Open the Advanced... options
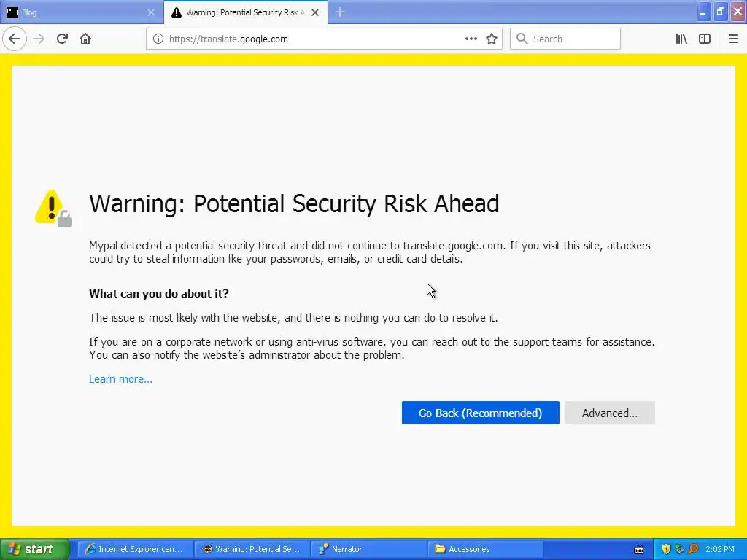Image resolution: width=747 pixels, height=560 pixels. [x=610, y=413]
